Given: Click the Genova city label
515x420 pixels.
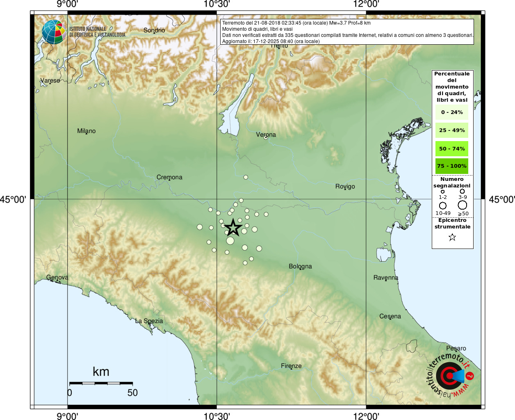Looking at the screenshot, I should click(x=57, y=277).
